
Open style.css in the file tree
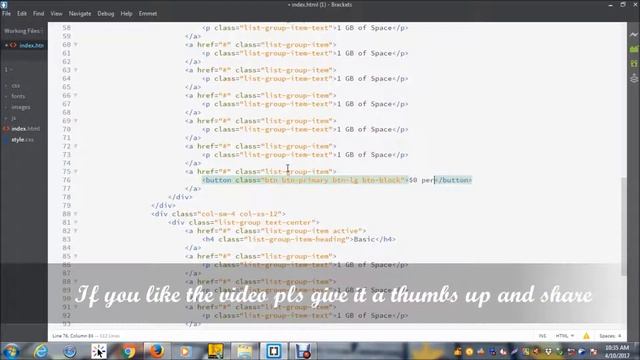pyautogui.click(x=22, y=140)
